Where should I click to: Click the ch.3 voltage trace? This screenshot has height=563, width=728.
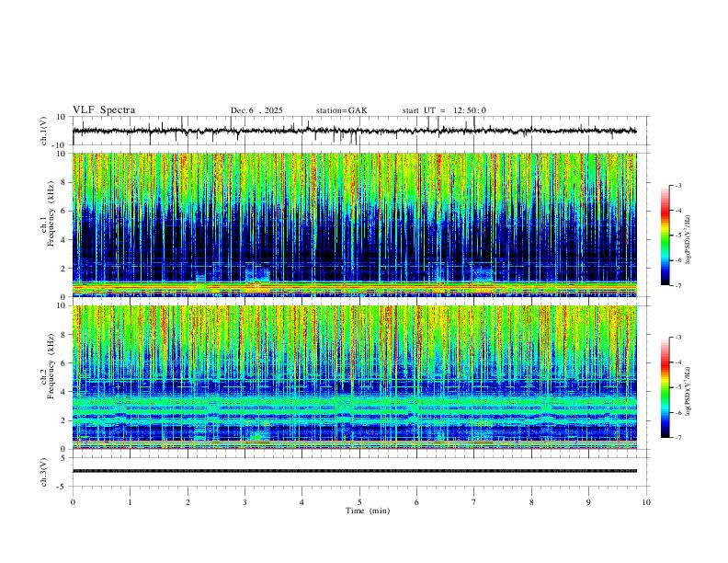[354, 471]
